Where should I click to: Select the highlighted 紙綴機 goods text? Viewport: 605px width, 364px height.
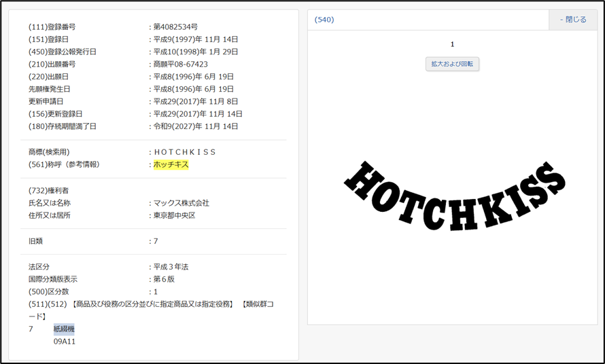coord(64,329)
